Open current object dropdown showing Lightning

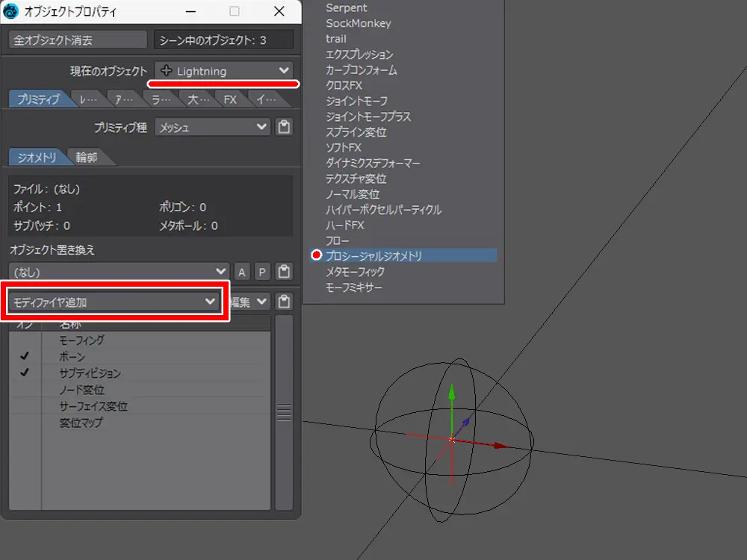(224, 71)
